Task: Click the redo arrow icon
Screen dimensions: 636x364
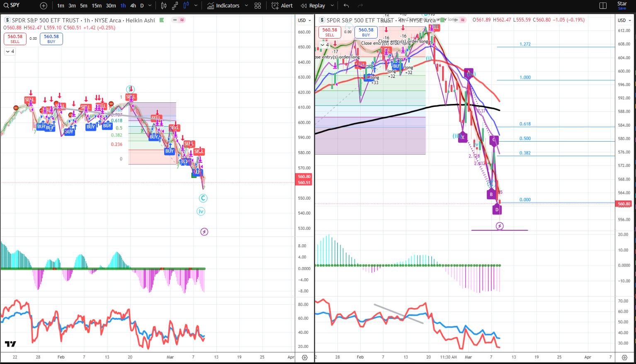Action: [360, 6]
